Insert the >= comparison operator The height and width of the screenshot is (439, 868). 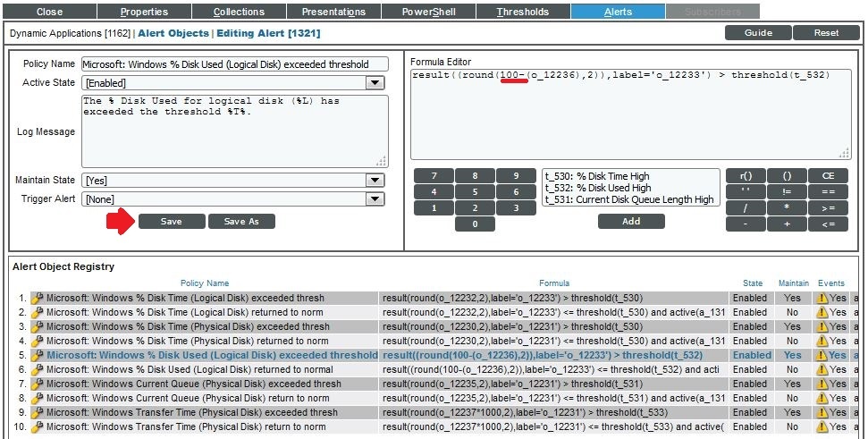coord(828,208)
